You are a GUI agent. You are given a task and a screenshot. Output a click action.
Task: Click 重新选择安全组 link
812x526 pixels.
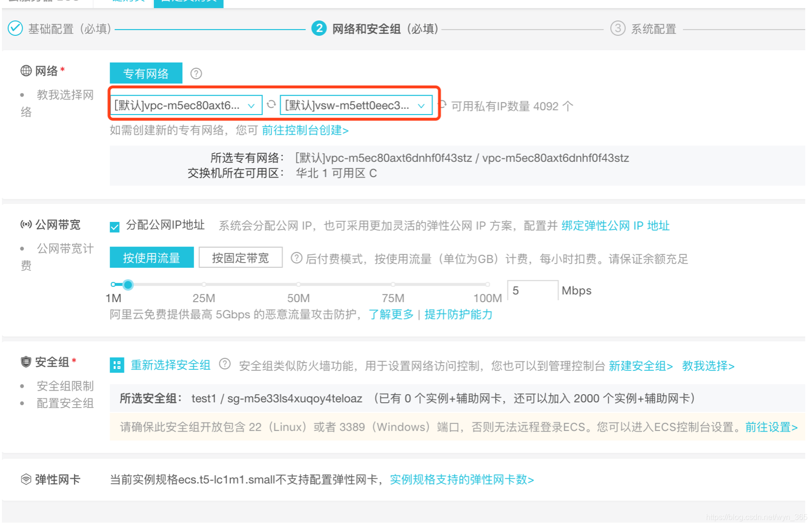(171, 365)
